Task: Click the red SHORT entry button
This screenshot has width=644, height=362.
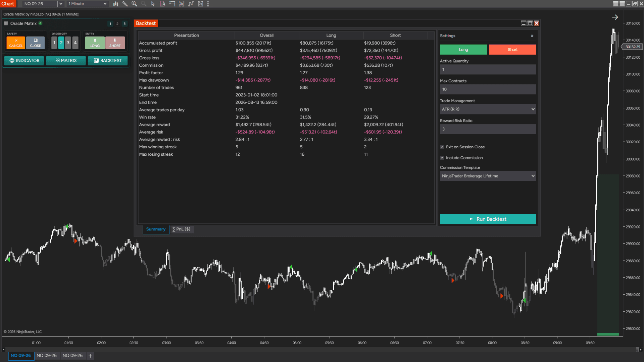Action: 115,43
